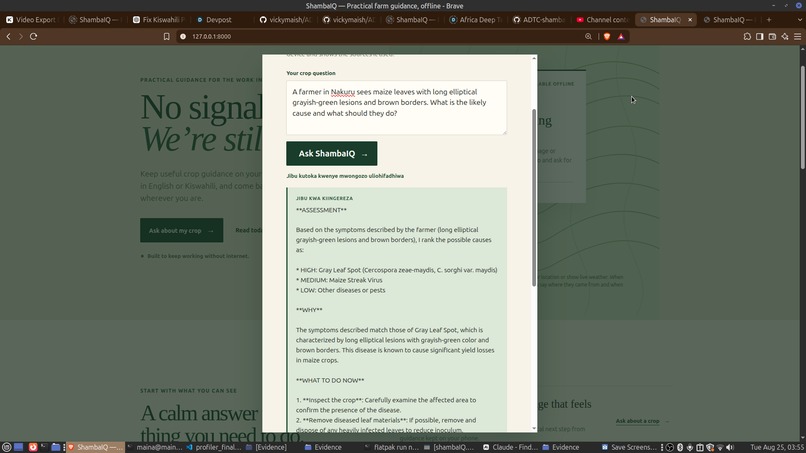Image resolution: width=806 pixels, height=453 pixels.
Task: Reload the page with the refresh icon
Action: tap(33, 37)
